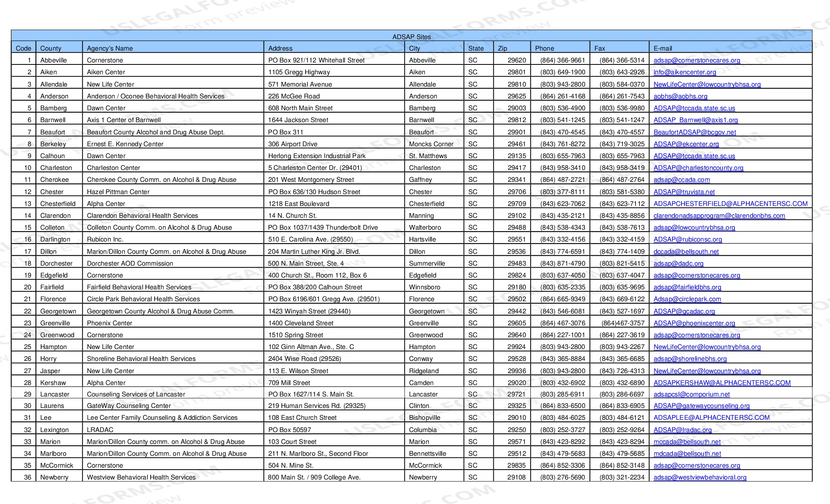The width and height of the screenshot is (830, 504).
Task: Click the ADSAP@phoenixcenter.org email link
Action: [694, 323]
